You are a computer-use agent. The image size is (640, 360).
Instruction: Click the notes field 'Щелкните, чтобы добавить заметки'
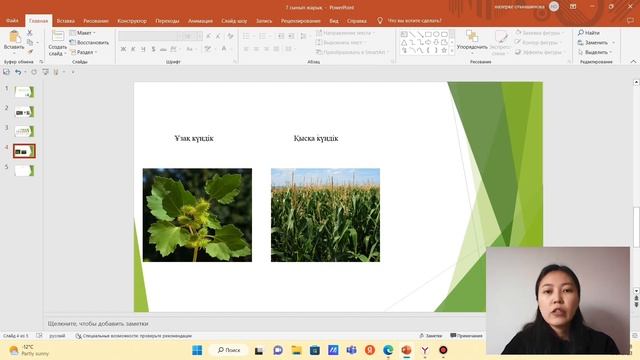(98, 323)
